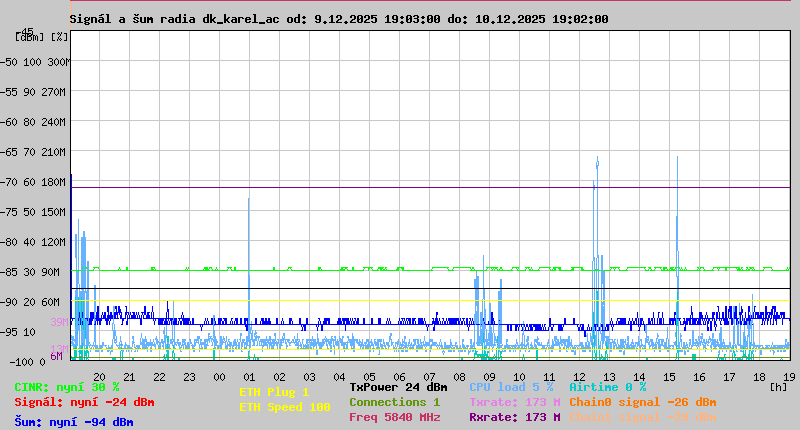Click the 'Txrate: 173 M' legend text

514,402
